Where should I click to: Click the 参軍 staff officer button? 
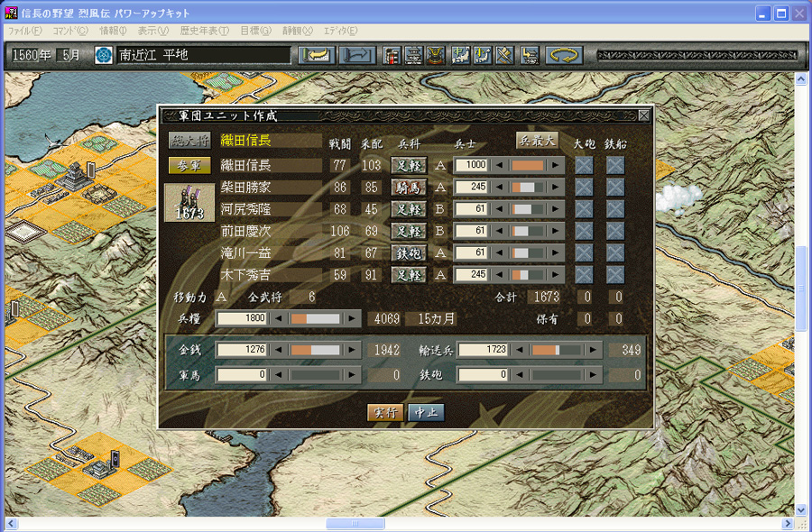click(x=189, y=166)
